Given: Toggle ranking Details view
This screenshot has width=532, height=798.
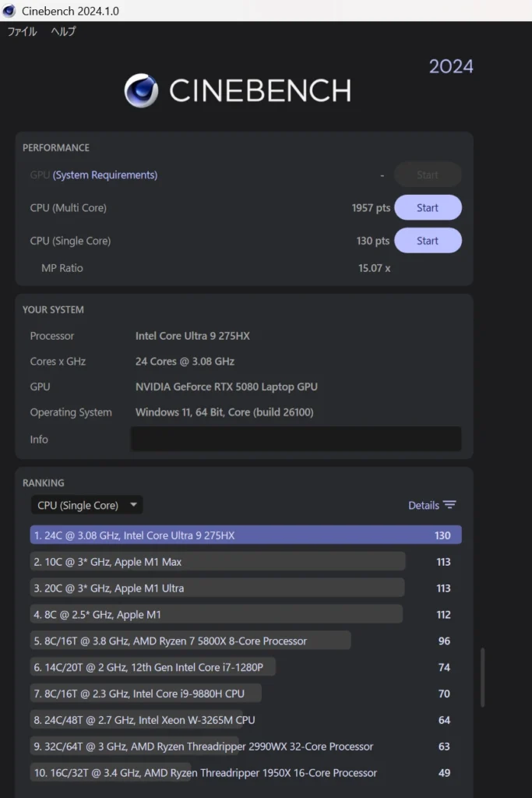Looking at the screenshot, I should click(x=424, y=505).
